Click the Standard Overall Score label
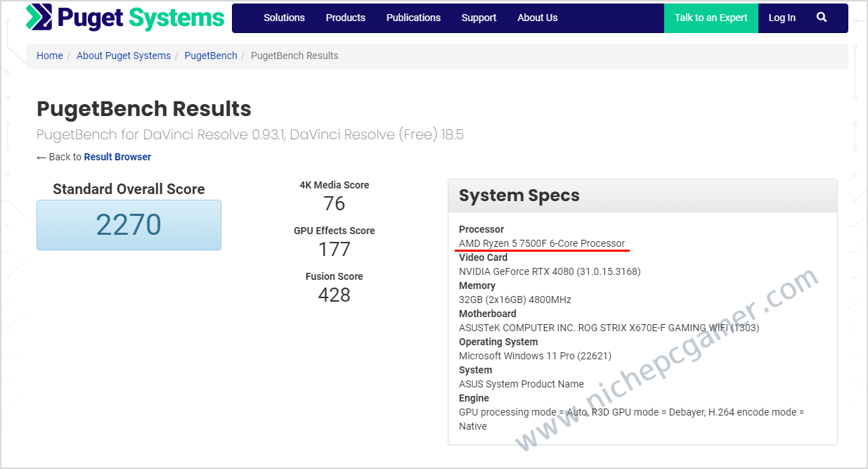Screen dimensions: 868x469 (x=129, y=189)
